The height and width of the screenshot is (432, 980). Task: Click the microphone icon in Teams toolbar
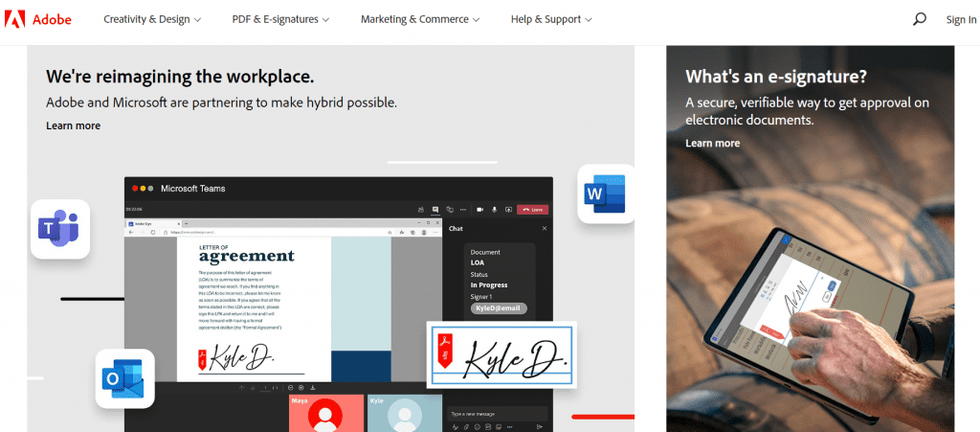pyautogui.click(x=495, y=209)
